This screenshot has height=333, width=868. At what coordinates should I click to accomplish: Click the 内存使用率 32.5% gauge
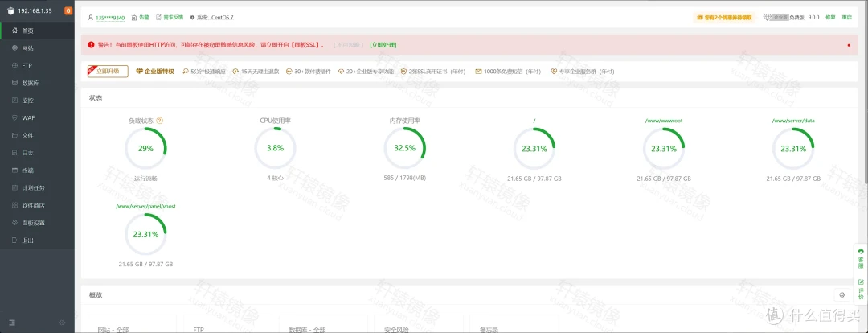click(x=404, y=148)
